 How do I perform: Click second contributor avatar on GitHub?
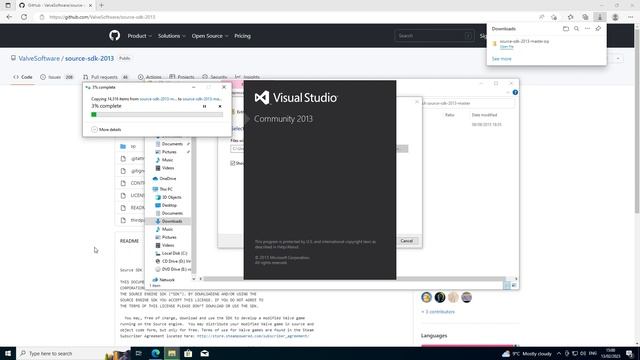click(x=440, y=297)
